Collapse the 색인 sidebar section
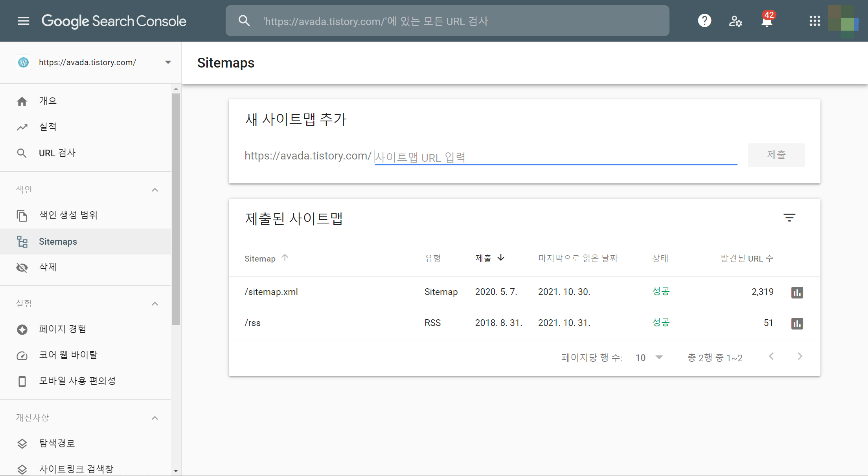Screen dimensions: 868x476 pyautogui.click(x=155, y=190)
